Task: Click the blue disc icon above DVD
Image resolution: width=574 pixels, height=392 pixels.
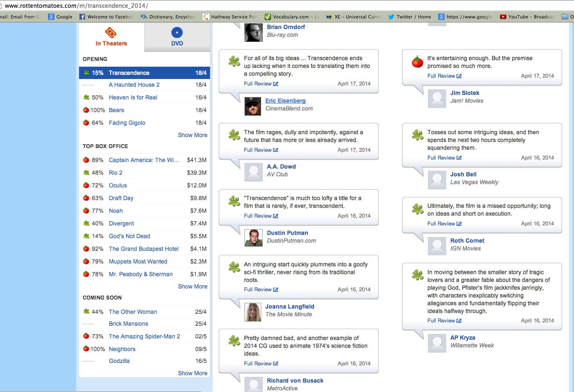Action: click(177, 32)
